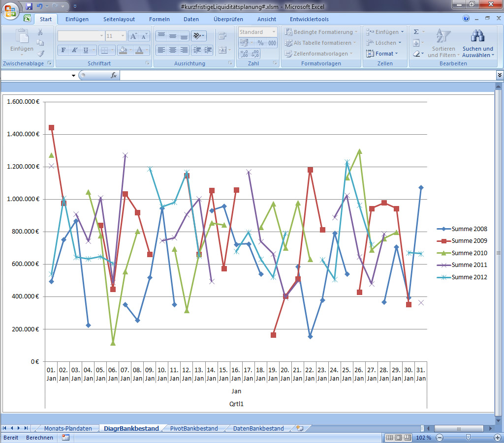Apply the percent number style

point(260,43)
